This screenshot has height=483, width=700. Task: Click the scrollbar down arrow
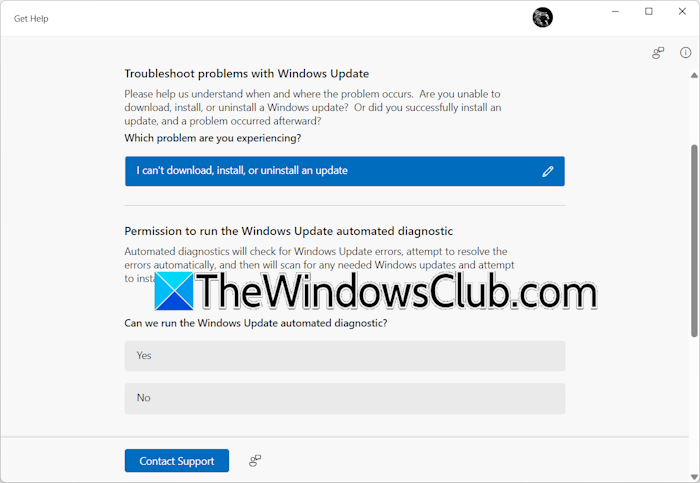click(x=694, y=476)
